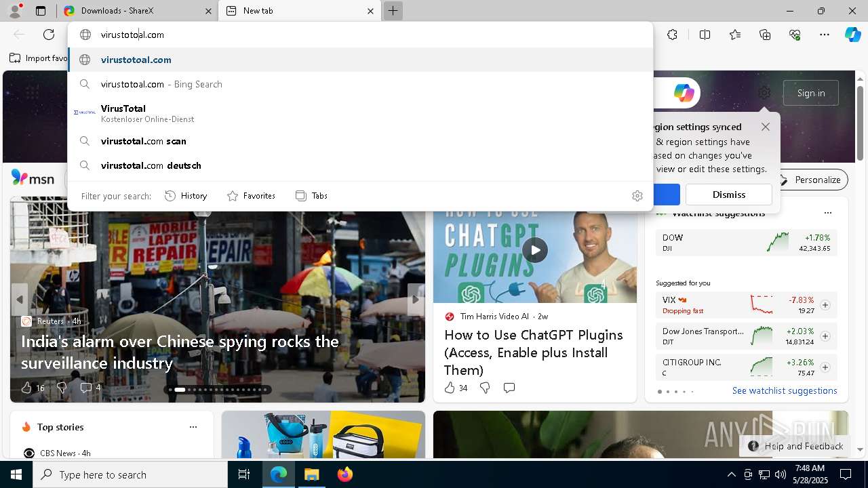868x488 pixels.
Task: Close the Downloads - ShareX tab
Action: (x=209, y=11)
